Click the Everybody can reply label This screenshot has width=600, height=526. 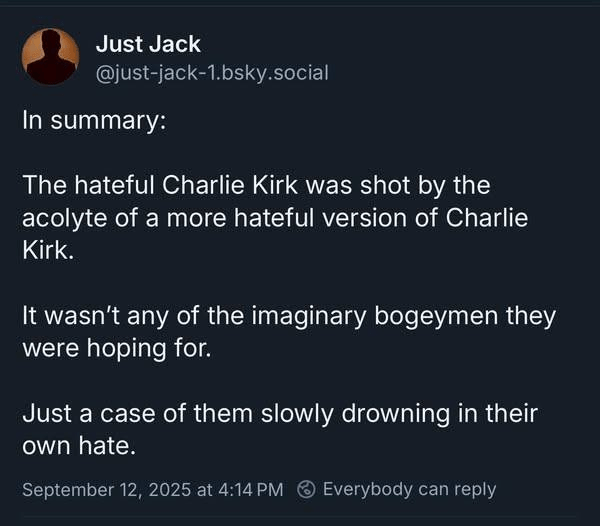tap(409, 489)
